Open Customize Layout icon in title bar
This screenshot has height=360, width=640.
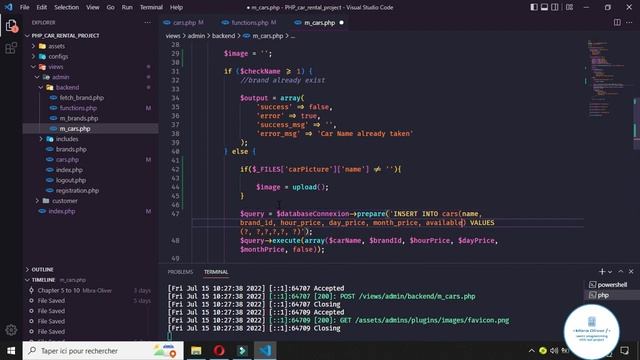(569, 7)
